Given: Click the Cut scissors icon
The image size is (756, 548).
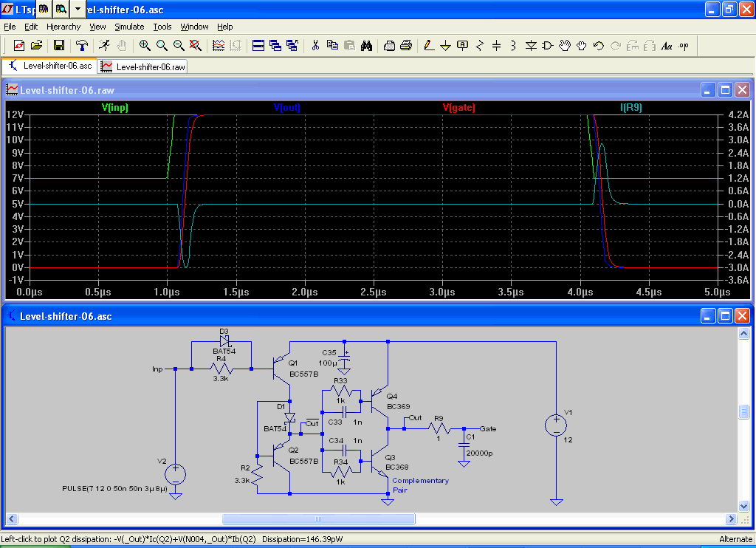Looking at the screenshot, I should (x=315, y=46).
